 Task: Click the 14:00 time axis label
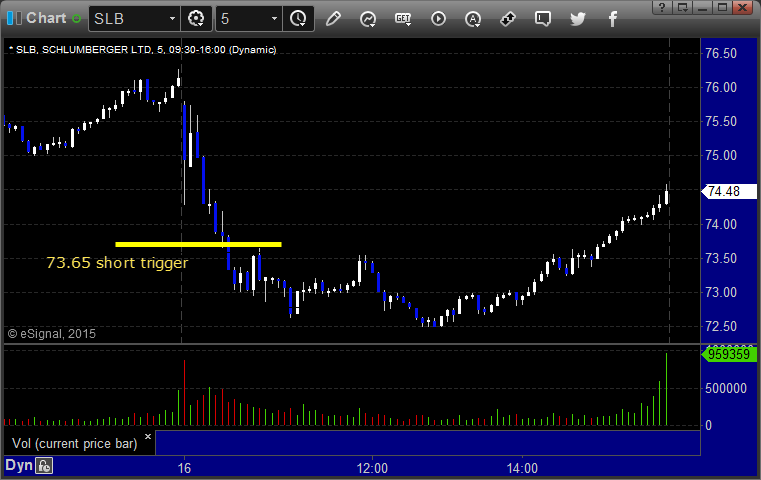coord(522,468)
